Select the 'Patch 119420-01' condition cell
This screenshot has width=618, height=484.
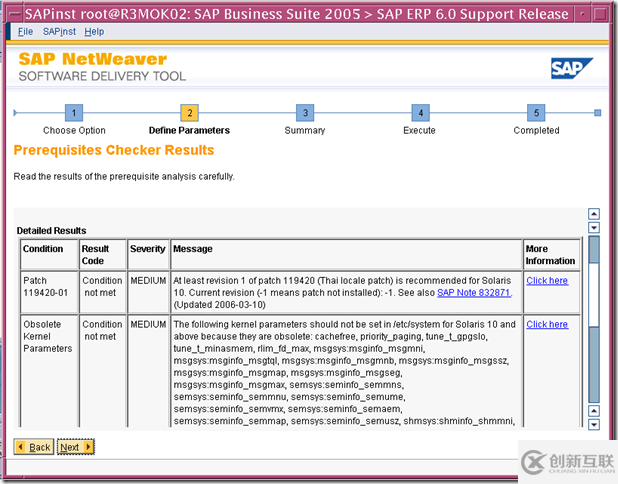click(50, 292)
